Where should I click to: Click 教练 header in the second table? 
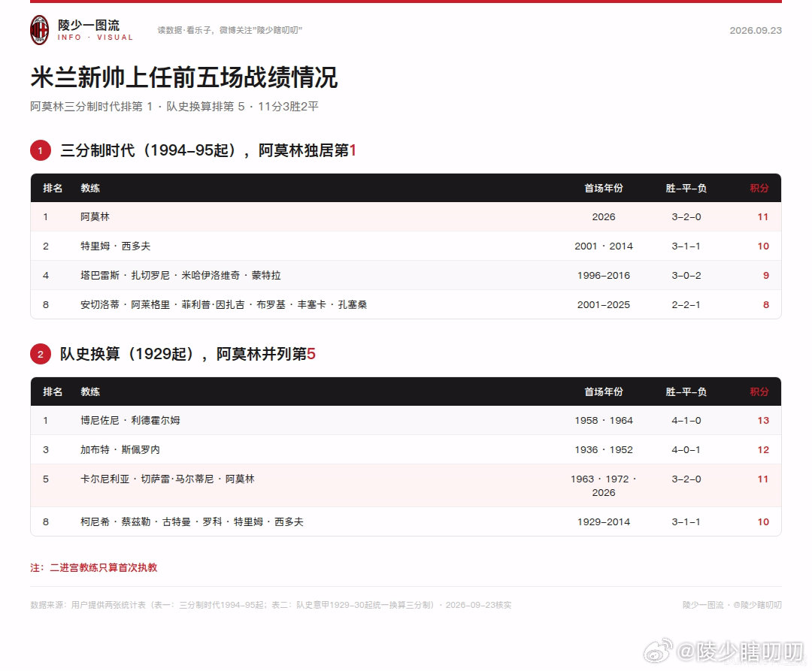[x=90, y=391]
